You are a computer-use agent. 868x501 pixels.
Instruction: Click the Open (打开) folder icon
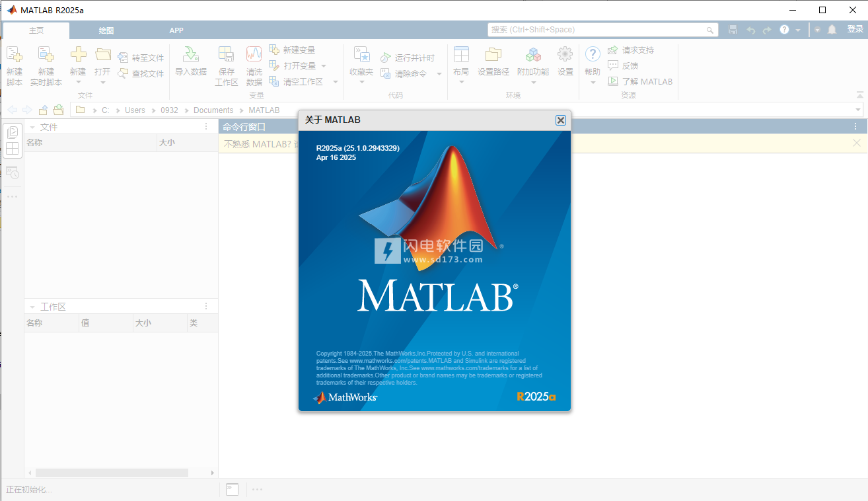click(102, 54)
